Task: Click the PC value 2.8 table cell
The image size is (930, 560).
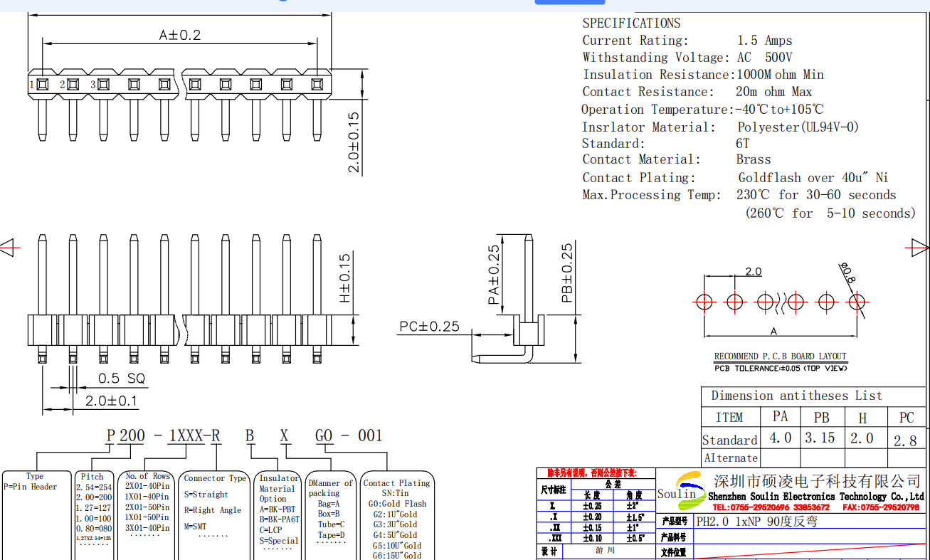Action: [905, 440]
